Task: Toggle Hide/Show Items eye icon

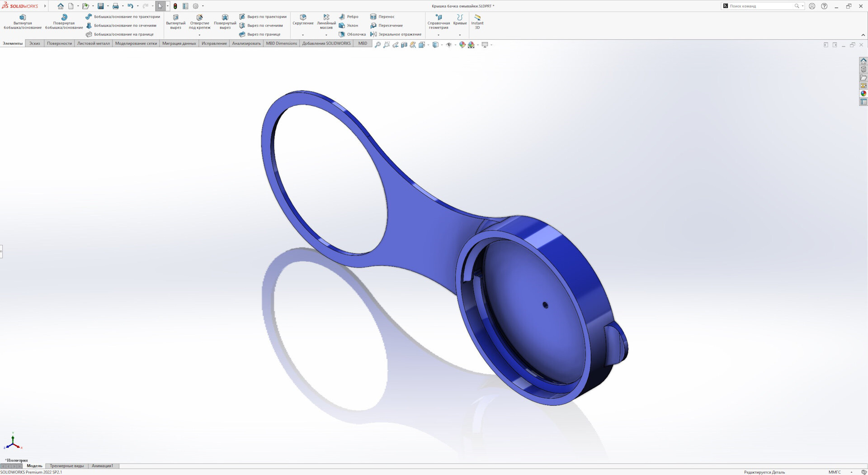Action: (448, 45)
